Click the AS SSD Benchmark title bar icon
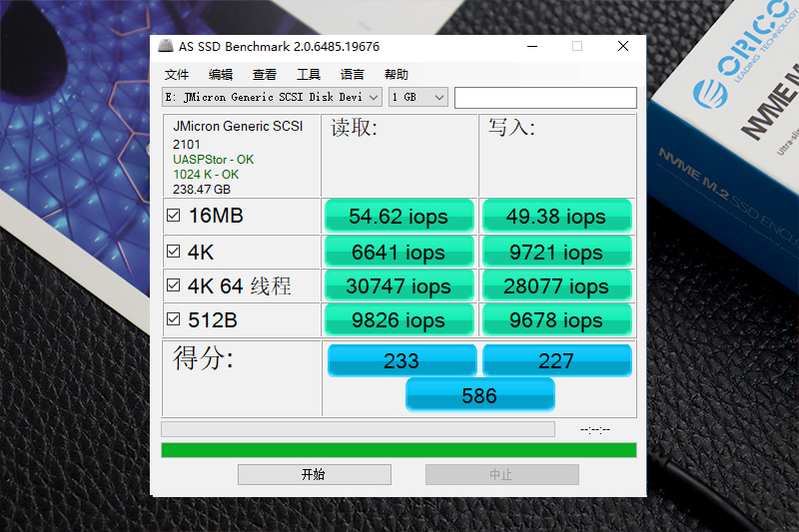Image resolution: width=799 pixels, height=532 pixels. pos(166,46)
